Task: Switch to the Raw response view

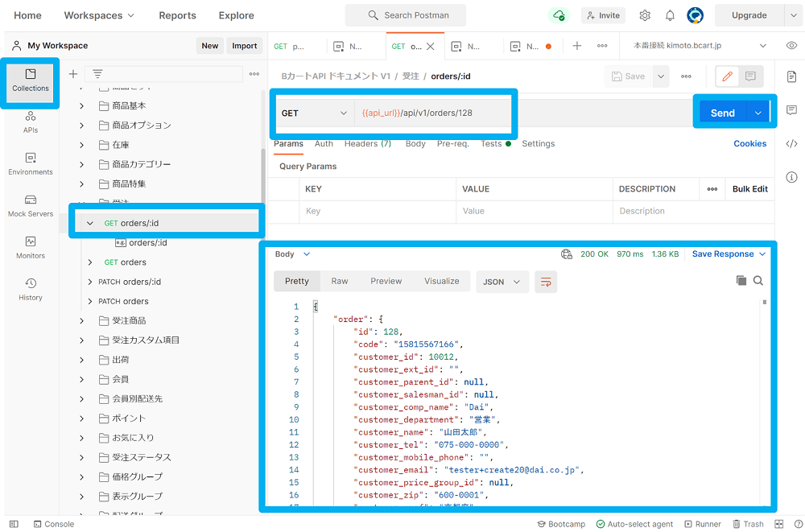Action: (x=340, y=282)
